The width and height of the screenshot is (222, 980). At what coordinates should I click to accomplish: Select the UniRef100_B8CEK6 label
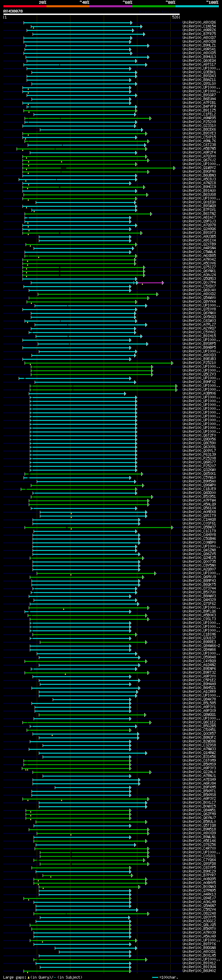(199, 129)
